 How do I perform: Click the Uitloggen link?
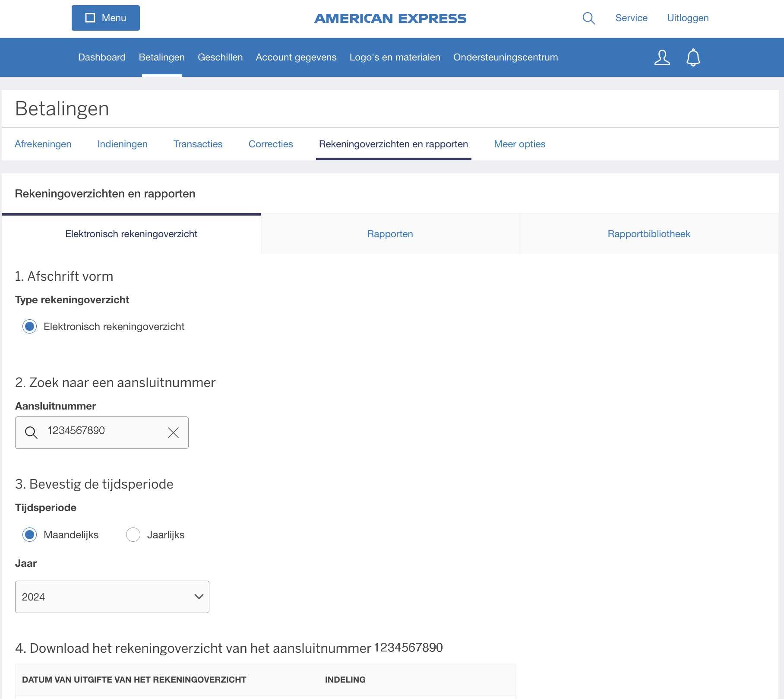point(687,18)
